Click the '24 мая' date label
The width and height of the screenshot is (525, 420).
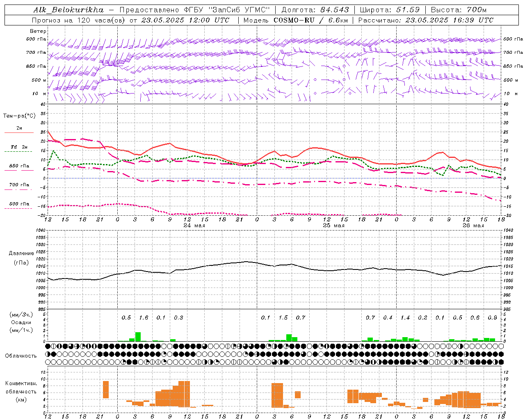(x=194, y=226)
